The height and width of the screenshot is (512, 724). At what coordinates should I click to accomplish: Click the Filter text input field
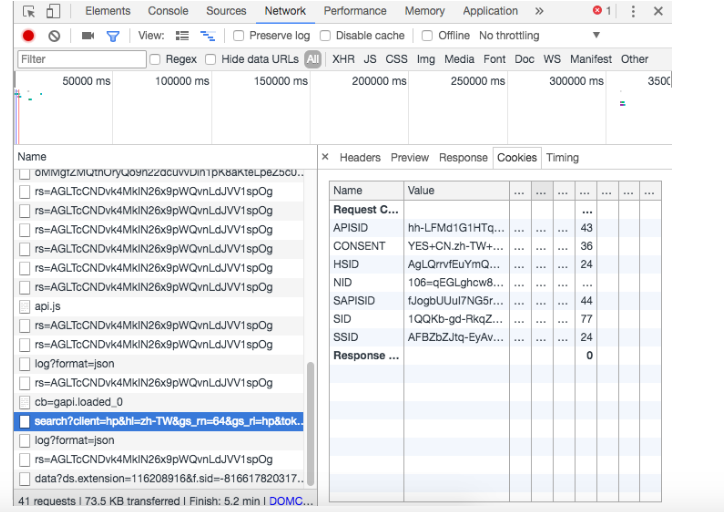pyautogui.click(x=82, y=59)
